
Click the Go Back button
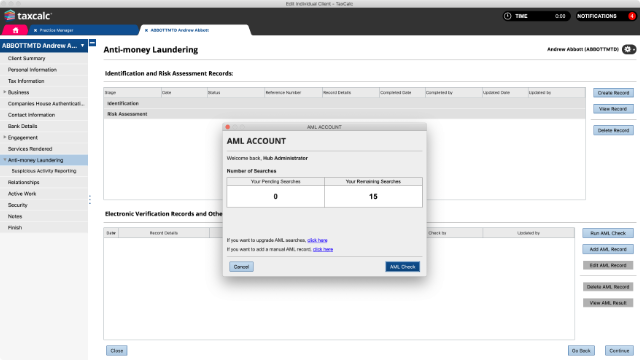tap(581, 351)
